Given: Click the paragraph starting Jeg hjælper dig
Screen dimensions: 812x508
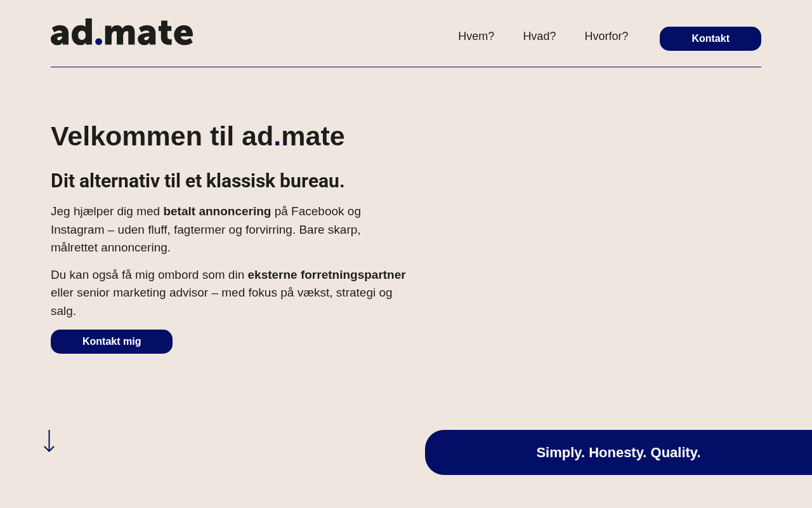Looking at the screenshot, I should tap(206, 229).
